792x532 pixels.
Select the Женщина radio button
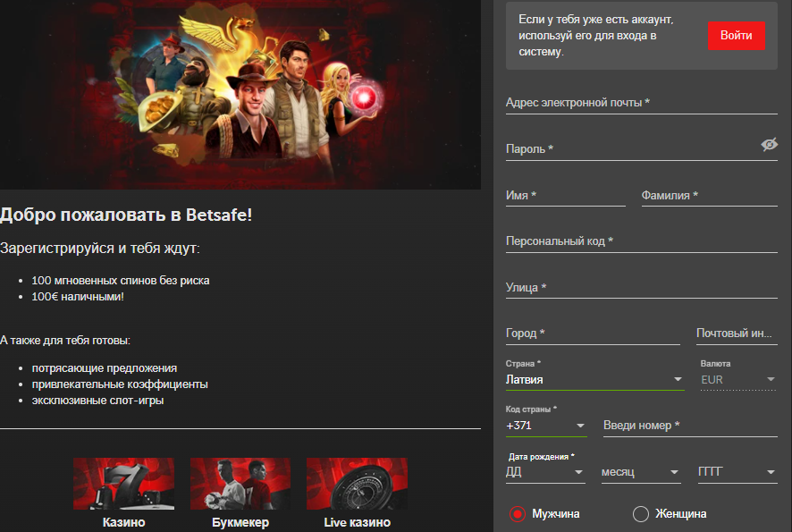pyautogui.click(x=640, y=514)
